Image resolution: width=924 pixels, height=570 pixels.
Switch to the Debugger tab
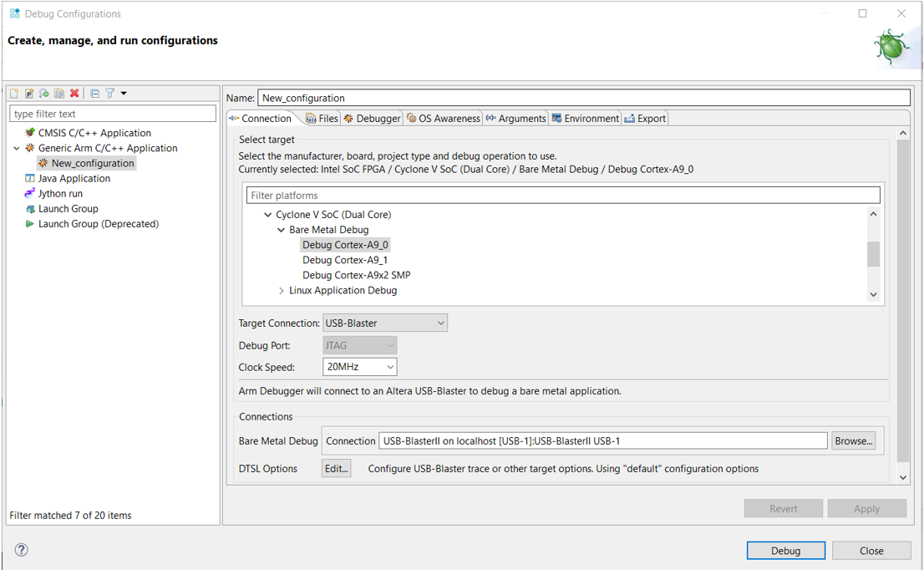tap(372, 119)
